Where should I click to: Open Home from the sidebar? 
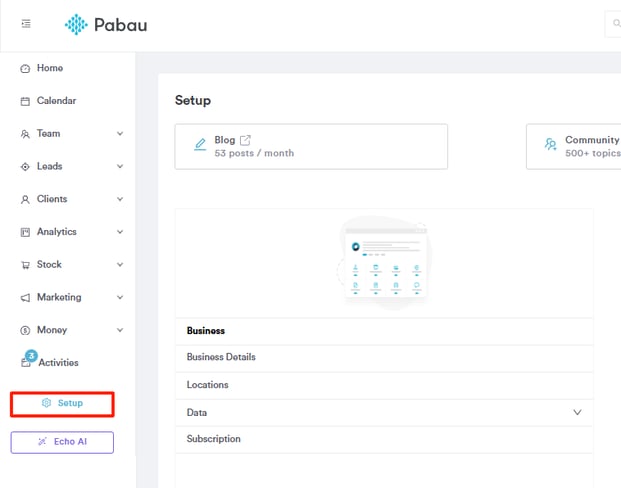pos(49,68)
